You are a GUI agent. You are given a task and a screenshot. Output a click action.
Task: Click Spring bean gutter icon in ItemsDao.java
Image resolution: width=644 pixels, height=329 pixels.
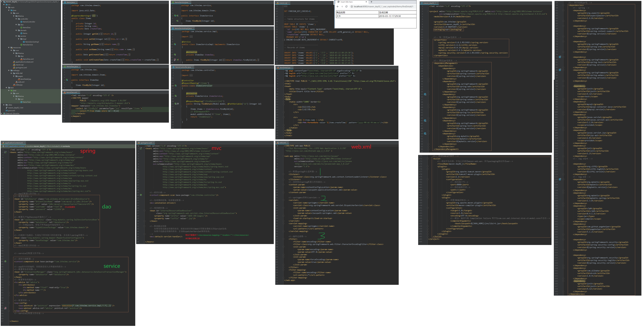tap(67, 80)
